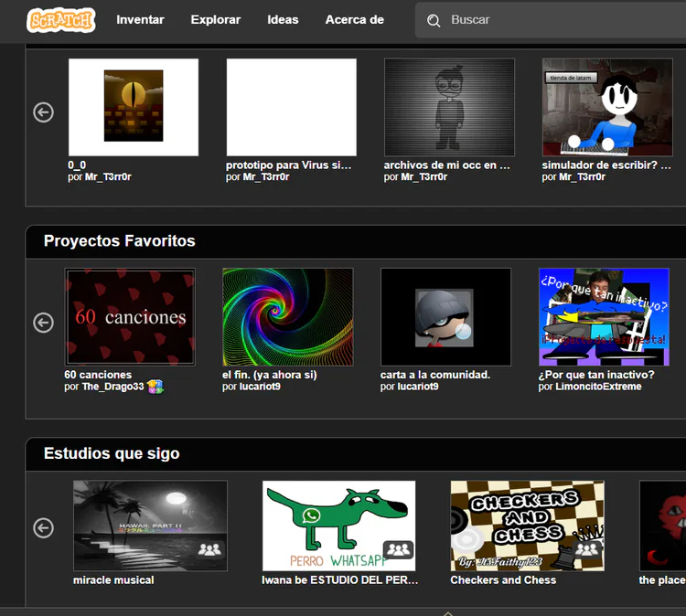Open the Ideas menu item

283,20
